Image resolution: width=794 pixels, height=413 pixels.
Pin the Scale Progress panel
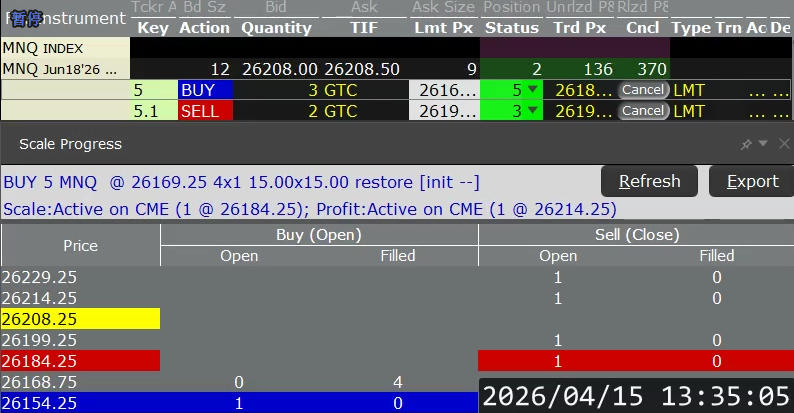coord(746,145)
